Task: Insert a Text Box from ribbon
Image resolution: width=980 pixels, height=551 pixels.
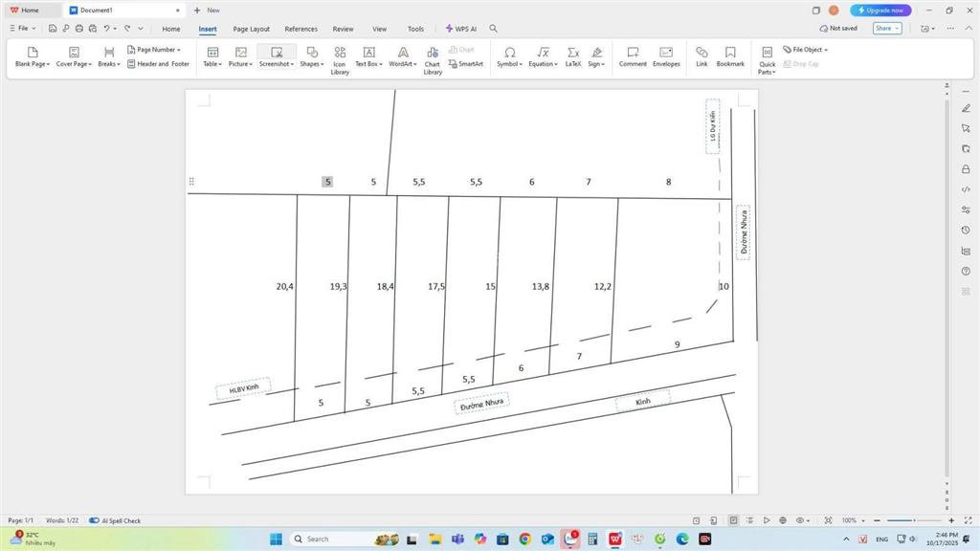Action: (368, 56)
